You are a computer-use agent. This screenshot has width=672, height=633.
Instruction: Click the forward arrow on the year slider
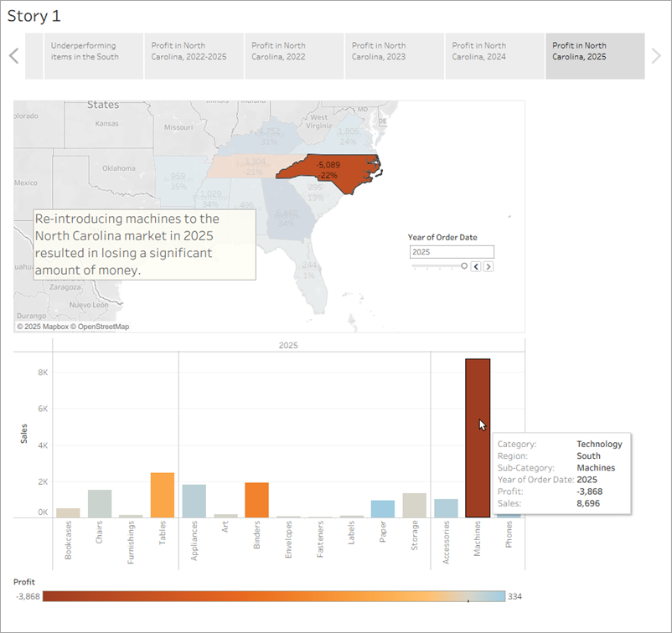pyautogui.click(x=488, y=266)
